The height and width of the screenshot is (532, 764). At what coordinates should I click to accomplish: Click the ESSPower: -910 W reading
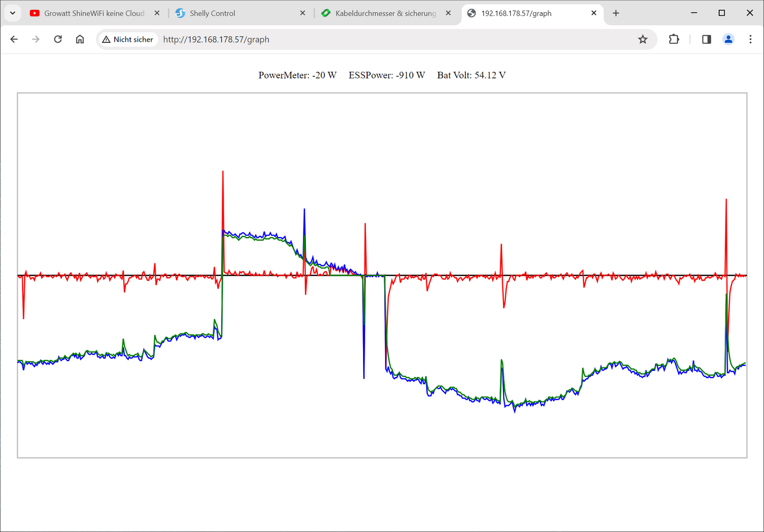coord(387,75)
